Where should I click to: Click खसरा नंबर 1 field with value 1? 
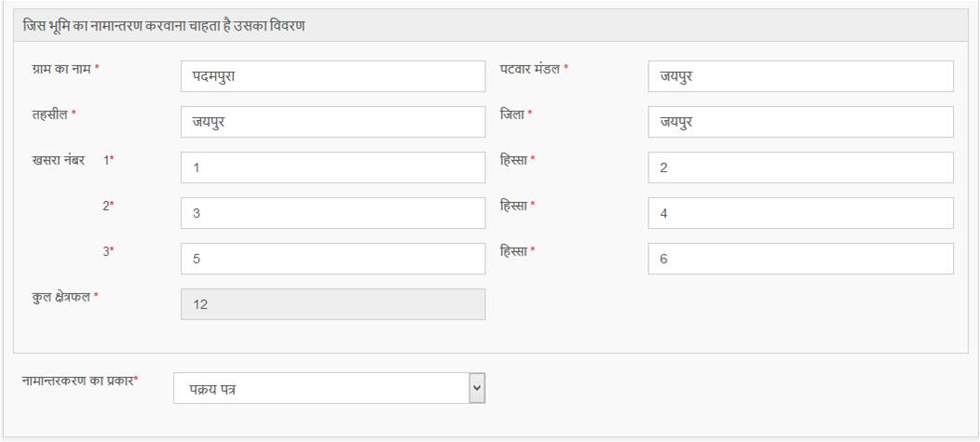[333, 167]
